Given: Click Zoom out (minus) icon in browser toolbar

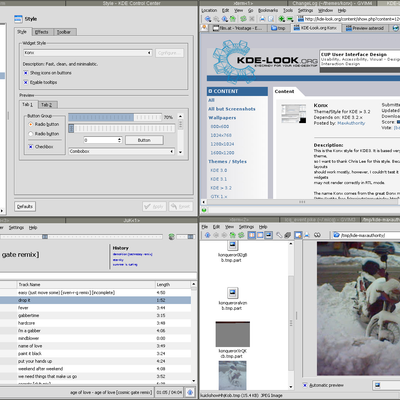Looking at the screenshot, I should [x=290, y=19].
